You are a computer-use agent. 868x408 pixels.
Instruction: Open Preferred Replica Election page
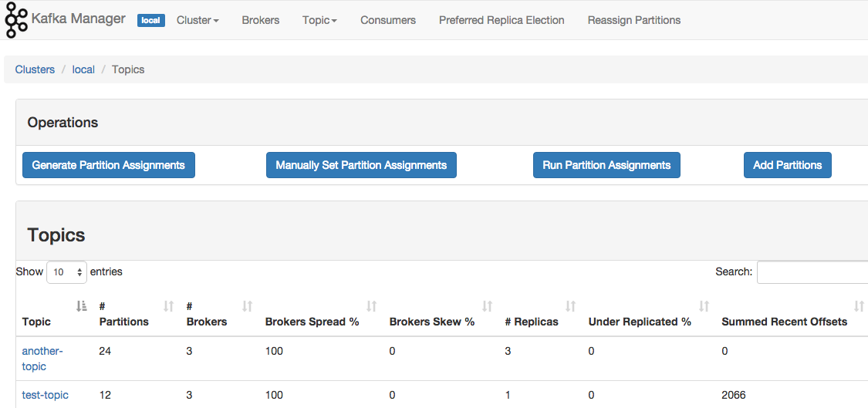tap(502, 20)
